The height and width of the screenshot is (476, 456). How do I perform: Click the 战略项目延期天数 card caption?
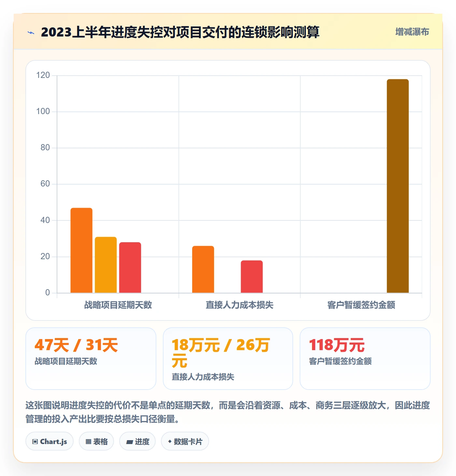66,361
